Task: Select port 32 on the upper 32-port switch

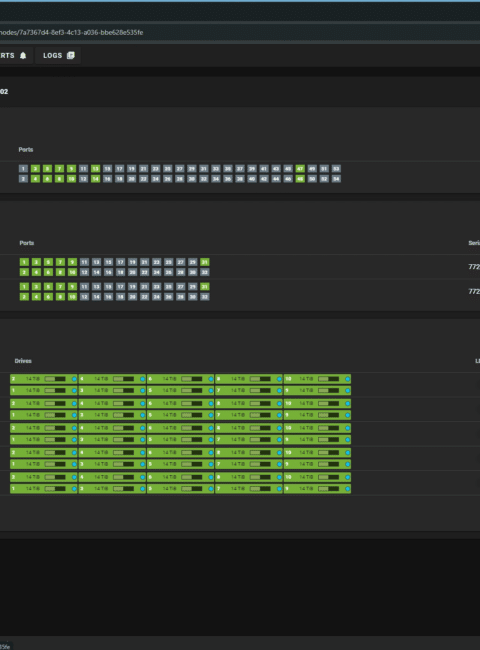Action: [x=204, y=272]
